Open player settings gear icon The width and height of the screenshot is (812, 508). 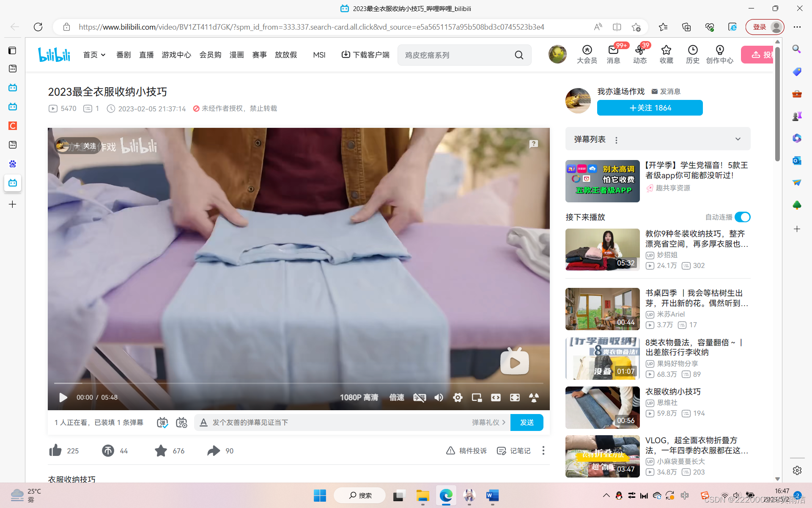pos(458,398)
